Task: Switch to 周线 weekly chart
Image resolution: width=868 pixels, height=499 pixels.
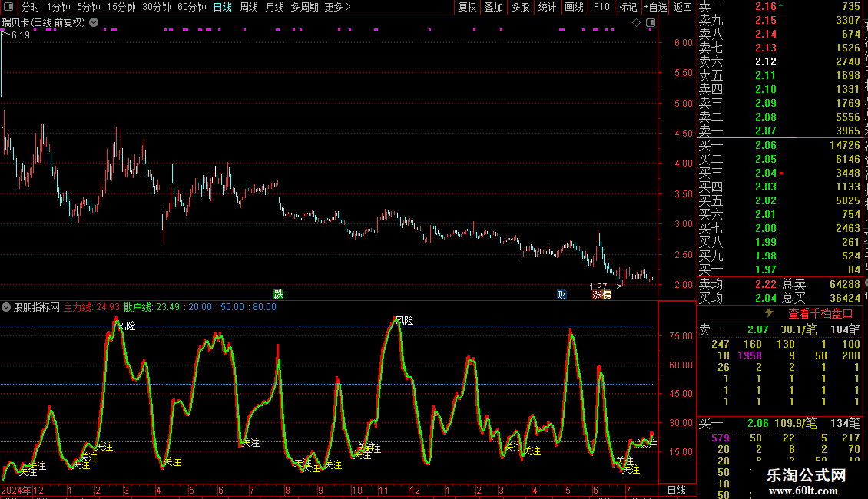Action: click(x=249, y=7)
